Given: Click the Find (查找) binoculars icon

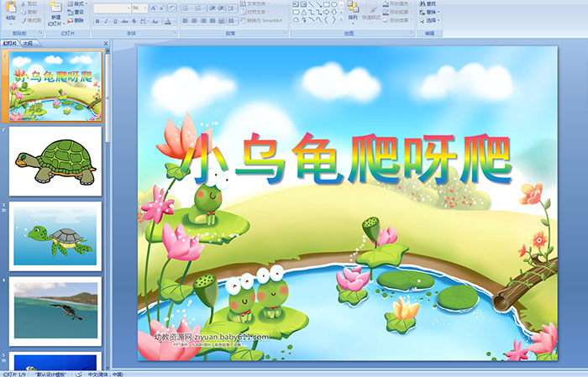Looking at the screenshot, I should [423, 3].
